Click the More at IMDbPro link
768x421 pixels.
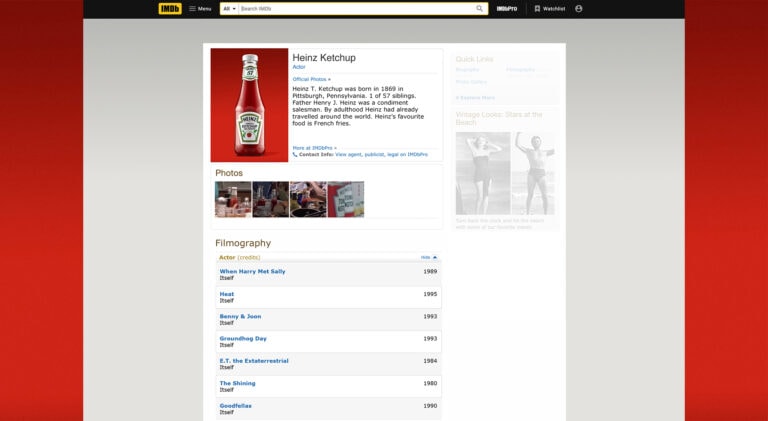[x=314, y=147]
